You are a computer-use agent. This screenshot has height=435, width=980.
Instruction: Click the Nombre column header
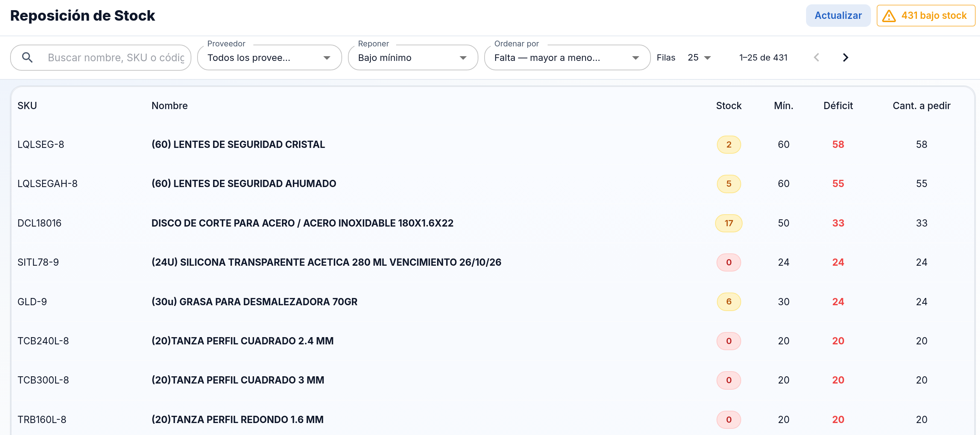click(170, 105)
